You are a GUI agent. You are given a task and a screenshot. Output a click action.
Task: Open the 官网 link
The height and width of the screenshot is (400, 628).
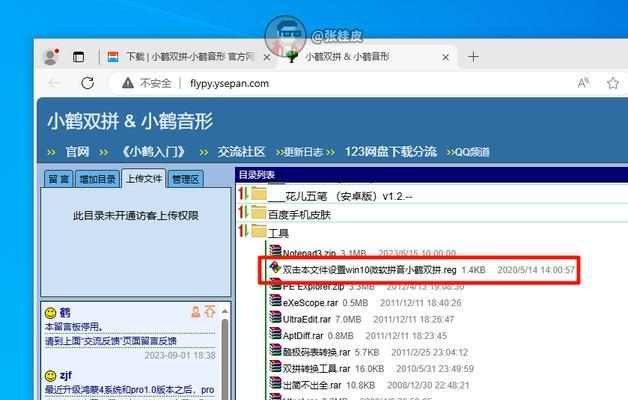click(77, 152)
